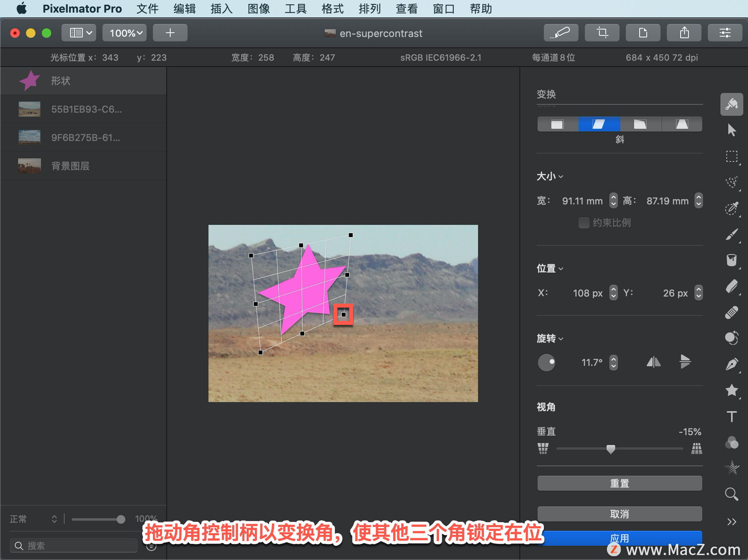
Task: Select the Erase tool
Action: point(731,286)
